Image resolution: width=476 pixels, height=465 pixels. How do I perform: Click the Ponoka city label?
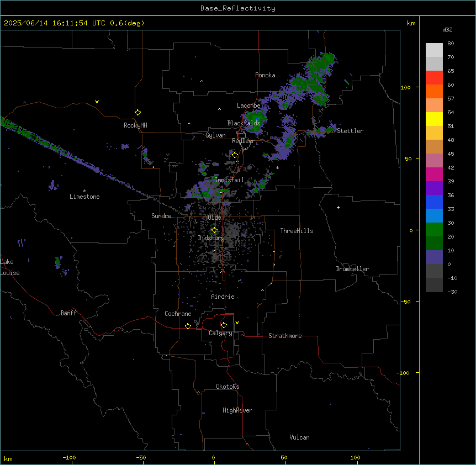coord(265,75)
